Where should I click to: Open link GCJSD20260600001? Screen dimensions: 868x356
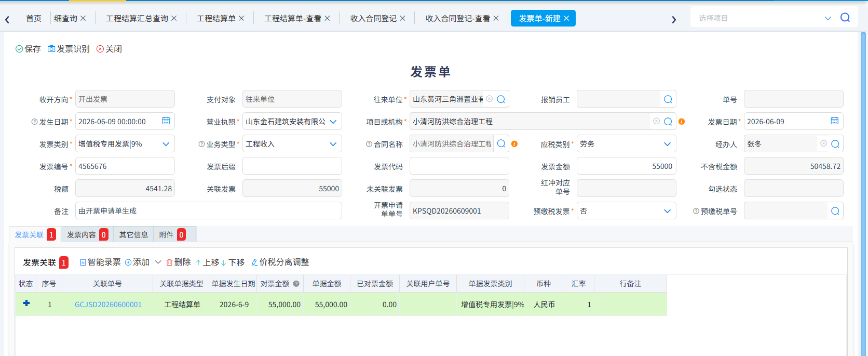click(x=108, y=305)
